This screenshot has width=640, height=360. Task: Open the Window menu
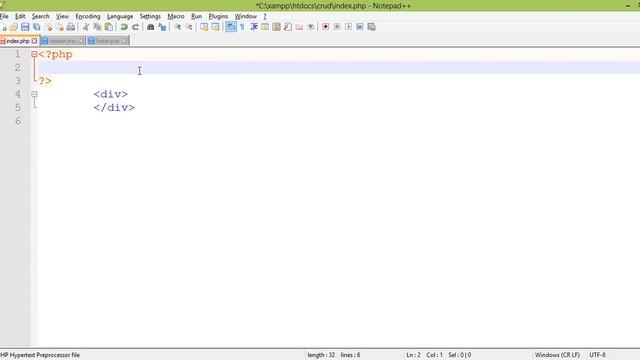(x=246, y=16)
